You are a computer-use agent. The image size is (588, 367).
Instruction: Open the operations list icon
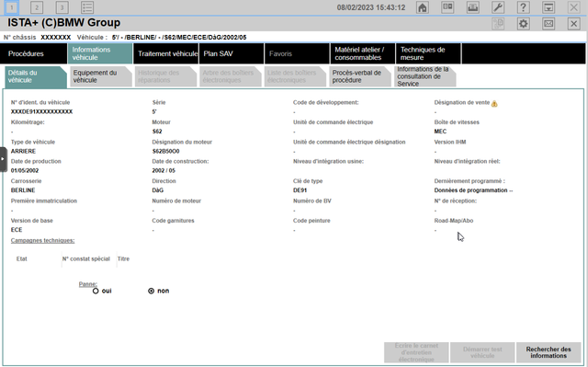click(x=87, y=7)
